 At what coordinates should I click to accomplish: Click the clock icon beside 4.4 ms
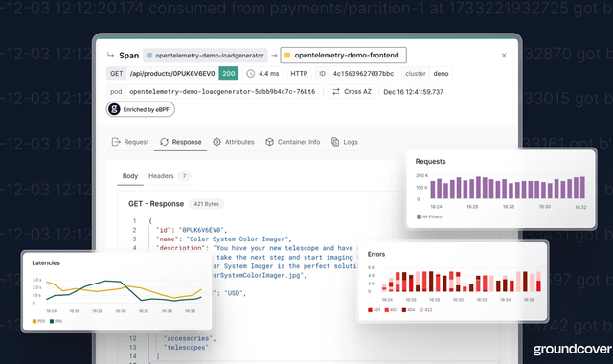pos(251,74)
